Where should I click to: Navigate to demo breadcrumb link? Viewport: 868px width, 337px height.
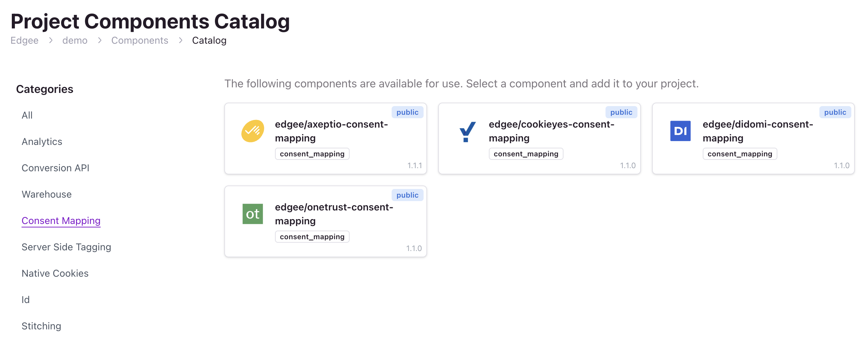pyautogui.click(x=75, y=41)
